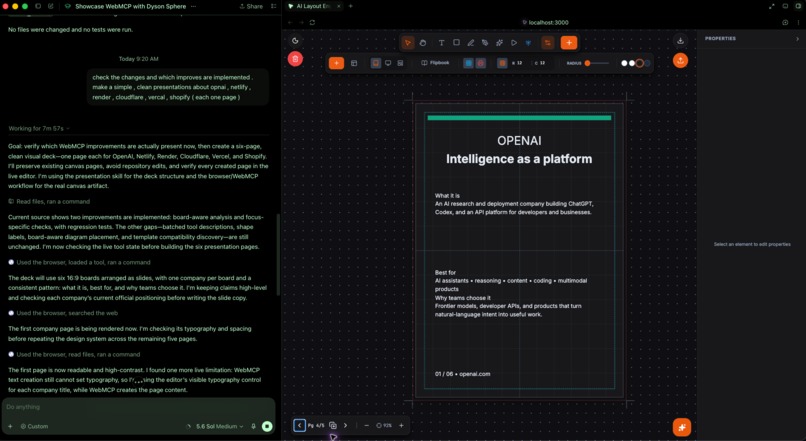Click the microphone icon in chat input
The width and height of the screenshot is (806, 441).
pyautogui.click(x=253, y=426)
